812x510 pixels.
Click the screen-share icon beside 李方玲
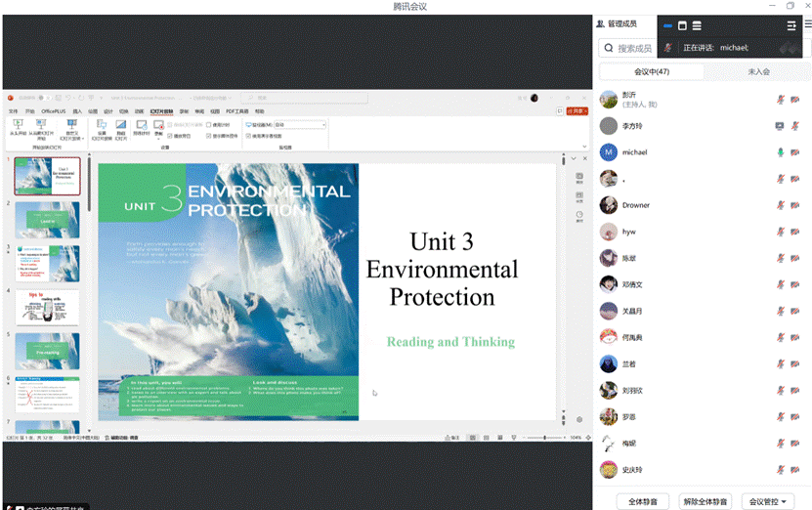pos(779,126)
